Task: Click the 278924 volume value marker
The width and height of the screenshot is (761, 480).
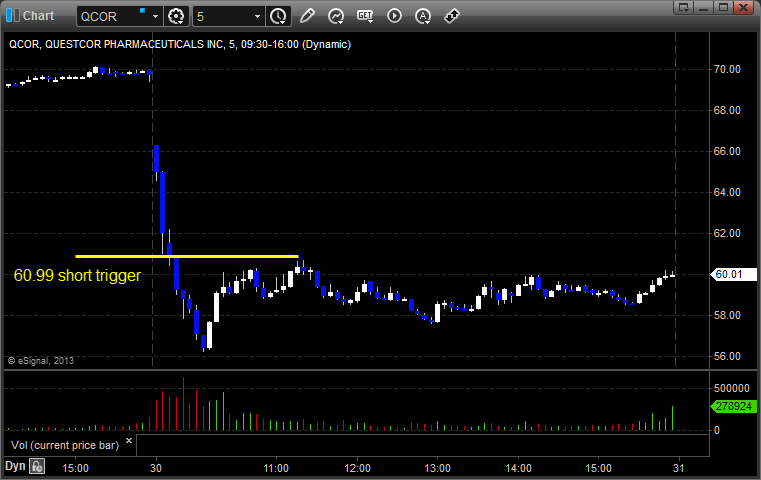Action: (x=733, y=406)
